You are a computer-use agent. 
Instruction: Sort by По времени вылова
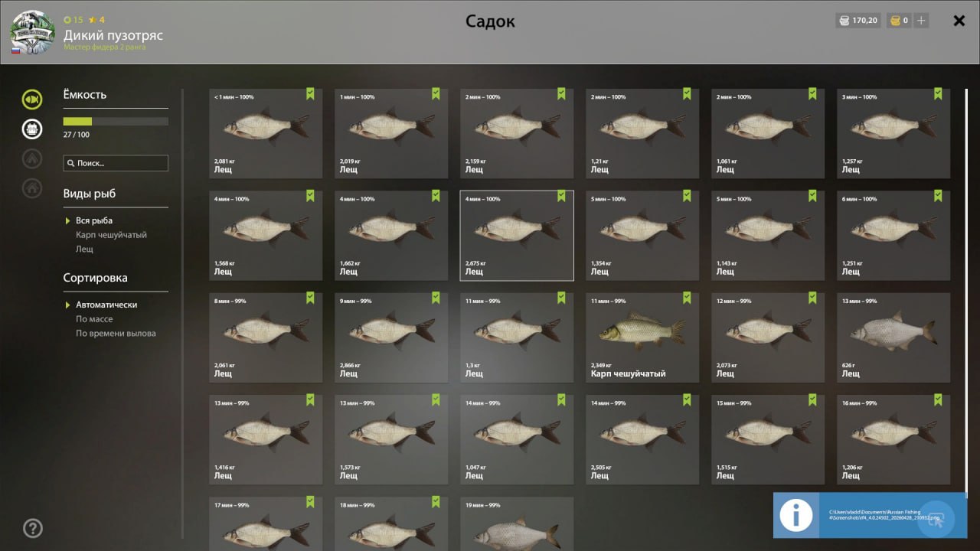point(116,333)
